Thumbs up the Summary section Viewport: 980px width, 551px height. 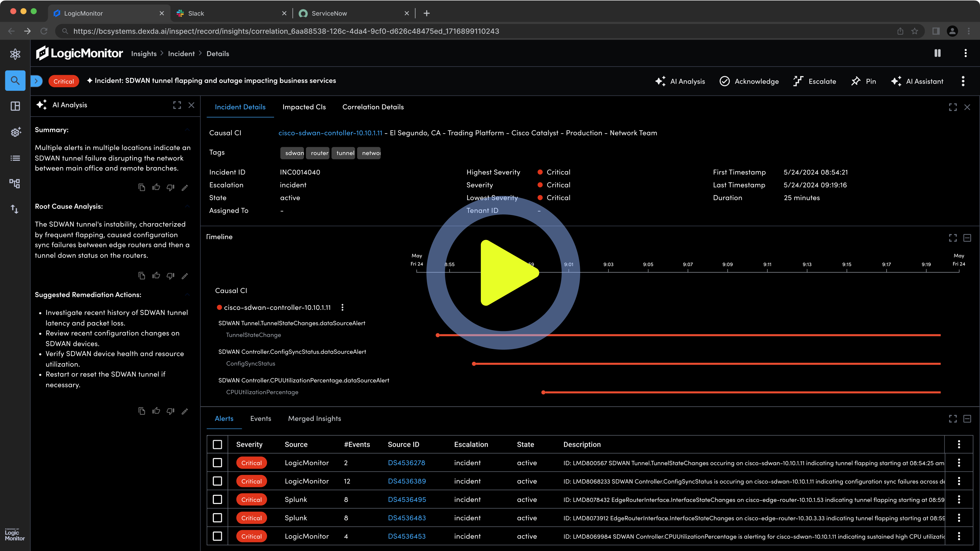(156, 187)
